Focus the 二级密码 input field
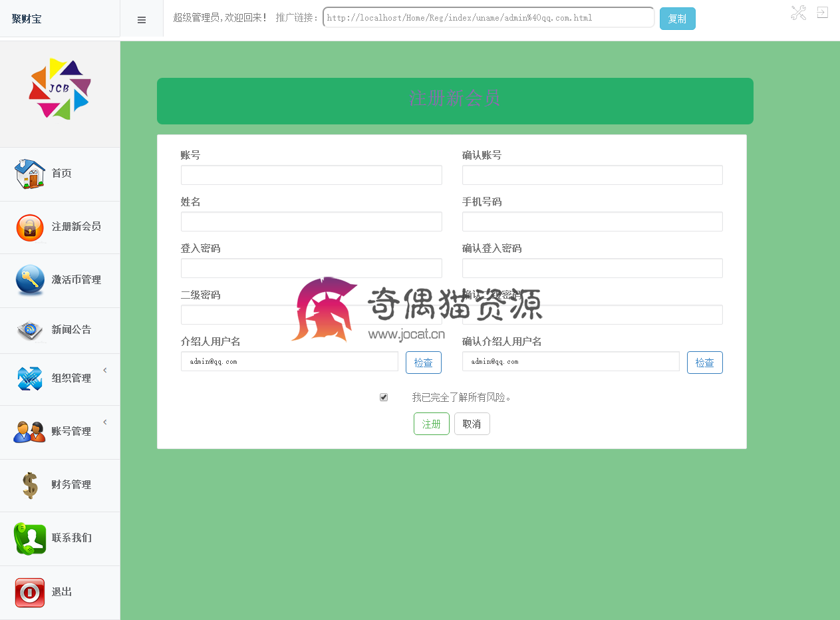 coord(311,315)
